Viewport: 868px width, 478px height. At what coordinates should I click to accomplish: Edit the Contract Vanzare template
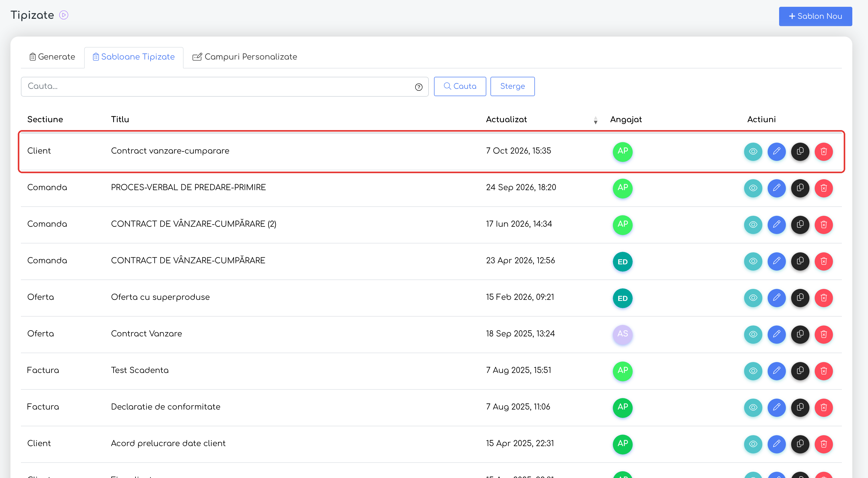tap(776, 334)
